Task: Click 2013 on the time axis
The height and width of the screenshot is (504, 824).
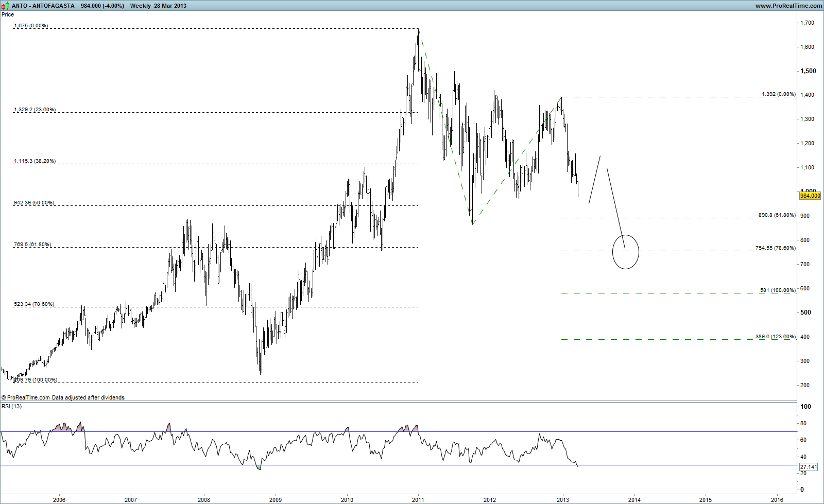Action: (563, 499)
